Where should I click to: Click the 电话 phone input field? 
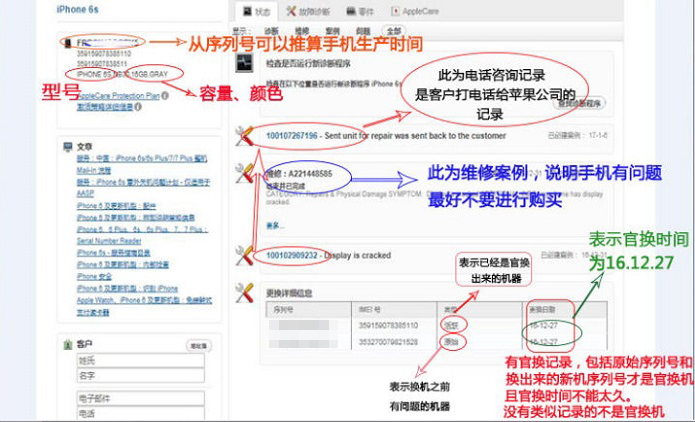[x=141, y=414]
